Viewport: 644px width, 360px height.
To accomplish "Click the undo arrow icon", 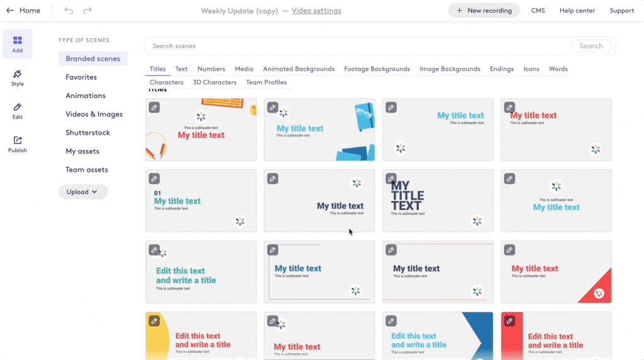I will tap(69, 11).
